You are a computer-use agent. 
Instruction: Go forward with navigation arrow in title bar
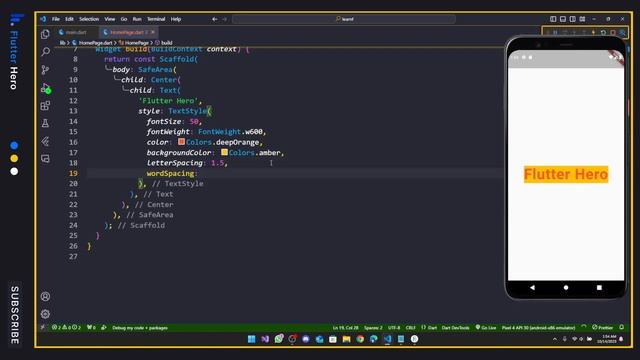[x=224, y=19]
